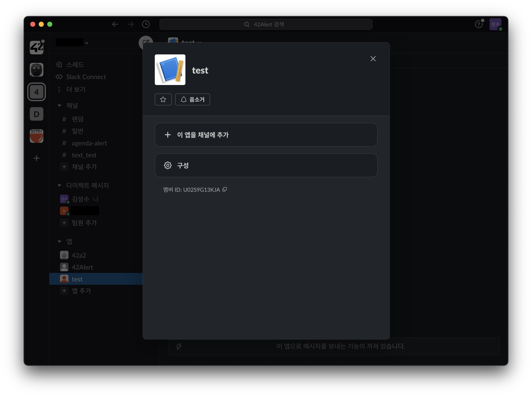Image resolution: width=532 pixels, height=397 pixels.
Task: Click the 멤버 ID: U02S9G13KJA text
Action: [191, 190]
